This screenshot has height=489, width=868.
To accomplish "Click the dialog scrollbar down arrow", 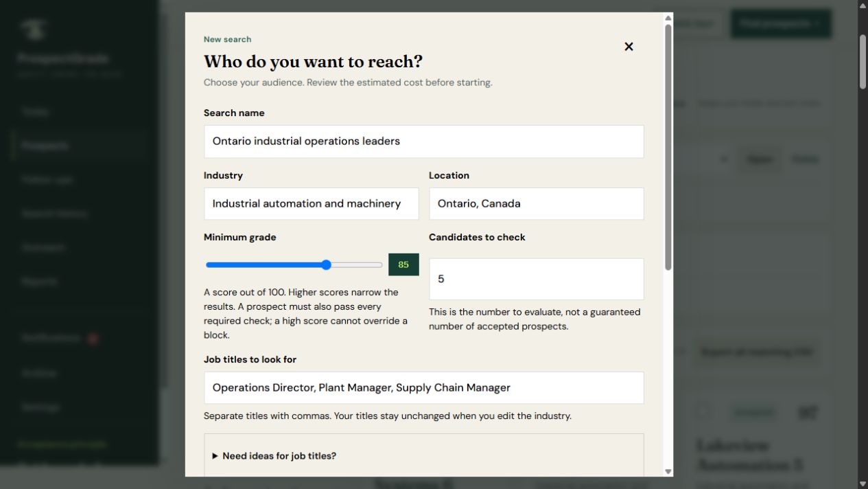I will [668, 472].
